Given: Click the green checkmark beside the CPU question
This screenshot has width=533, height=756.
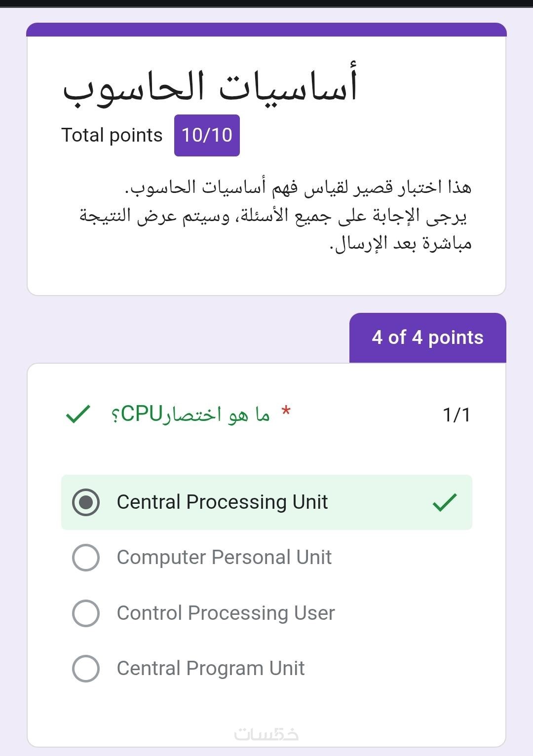Looking at the screenshot, I should coord(78,414).
